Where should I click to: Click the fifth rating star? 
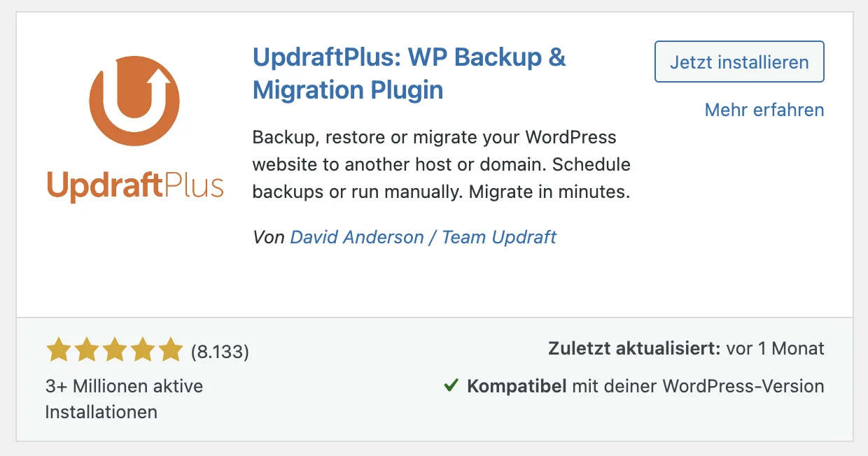coord(170,350)
